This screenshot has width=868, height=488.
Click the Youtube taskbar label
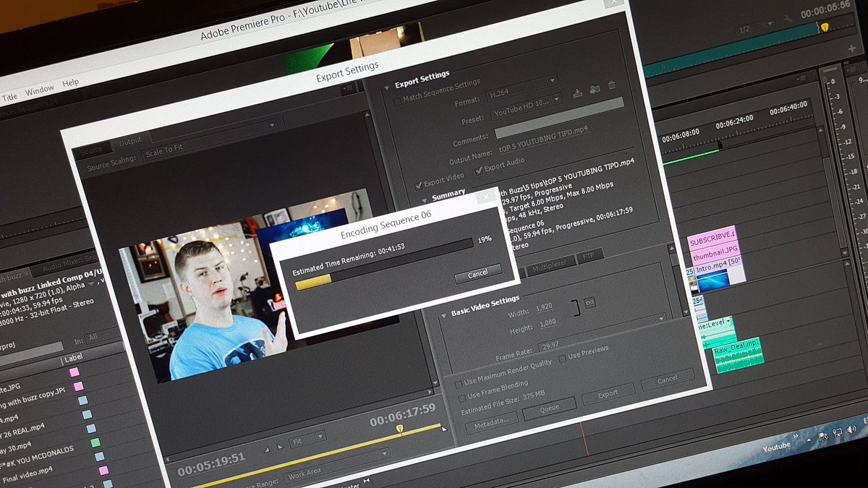pos(776,448)
